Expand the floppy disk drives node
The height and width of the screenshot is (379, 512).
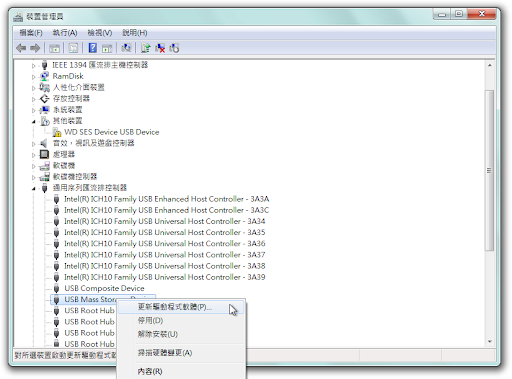coord(33,166)
